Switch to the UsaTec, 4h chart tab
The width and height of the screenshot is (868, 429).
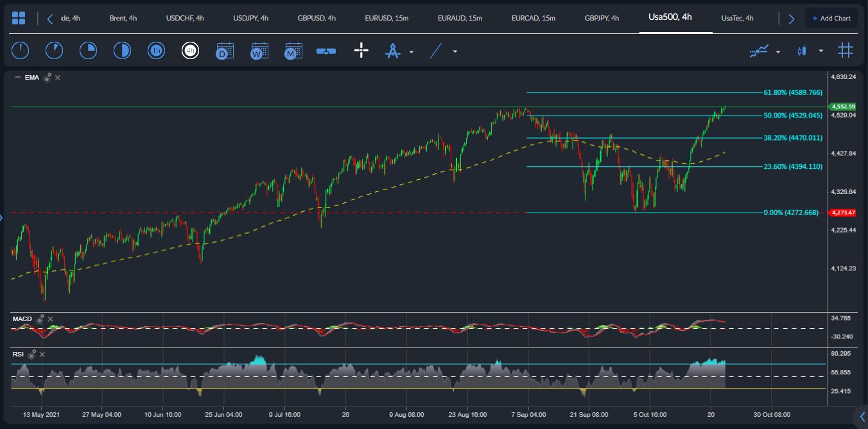(738, 18)
